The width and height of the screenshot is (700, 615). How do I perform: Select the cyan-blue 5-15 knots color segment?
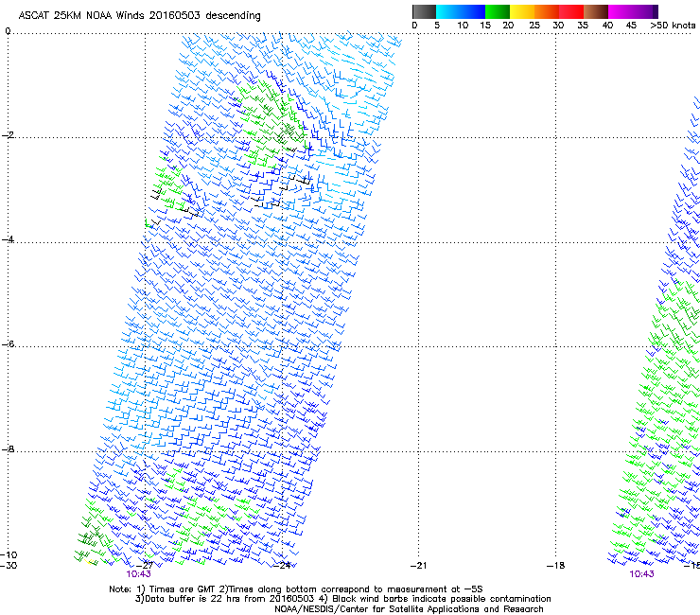(x=461, y=11)
